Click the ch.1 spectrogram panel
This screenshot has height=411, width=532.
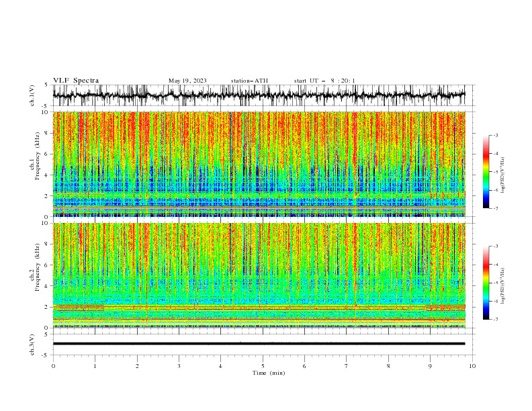pos(259,164)
